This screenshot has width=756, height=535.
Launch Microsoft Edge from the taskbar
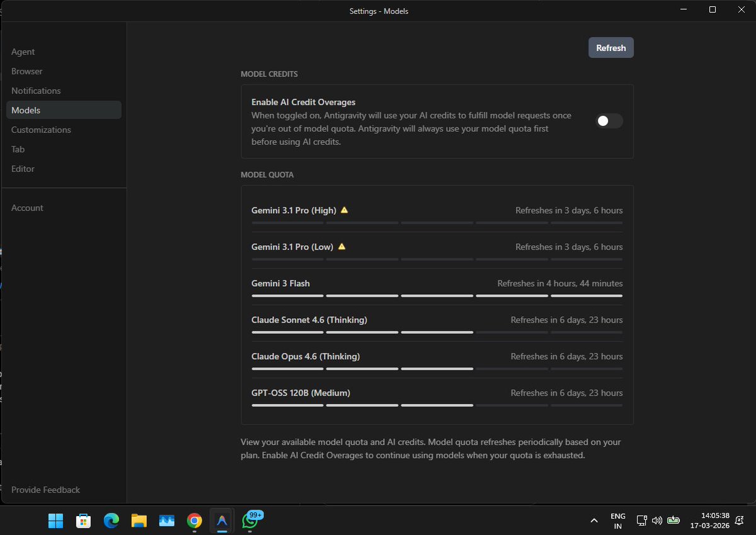(x=112, y=521)
